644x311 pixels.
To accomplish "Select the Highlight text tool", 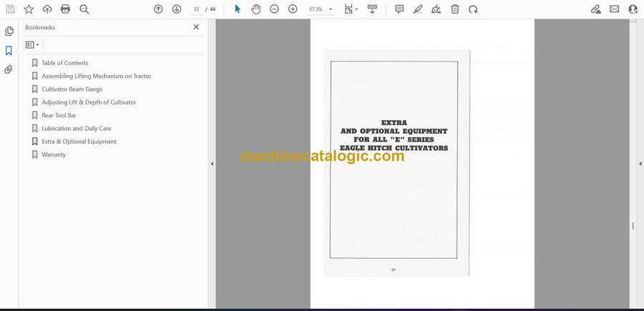I will point(418,9).
